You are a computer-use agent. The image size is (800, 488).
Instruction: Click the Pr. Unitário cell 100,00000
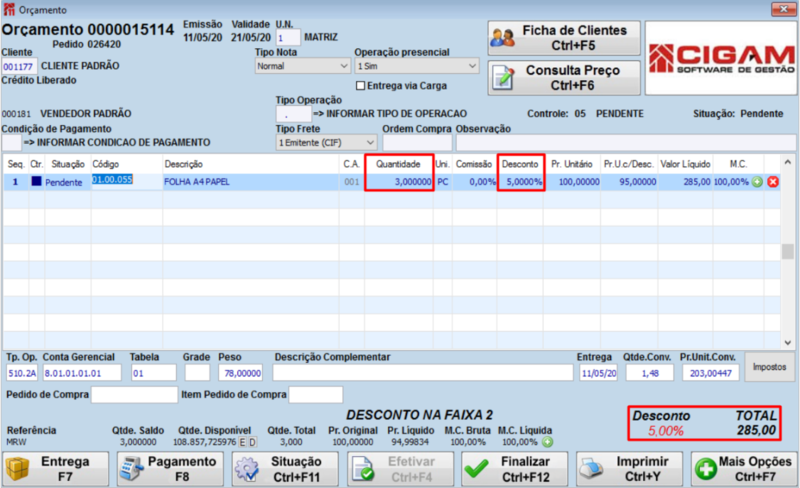(572, 182)
